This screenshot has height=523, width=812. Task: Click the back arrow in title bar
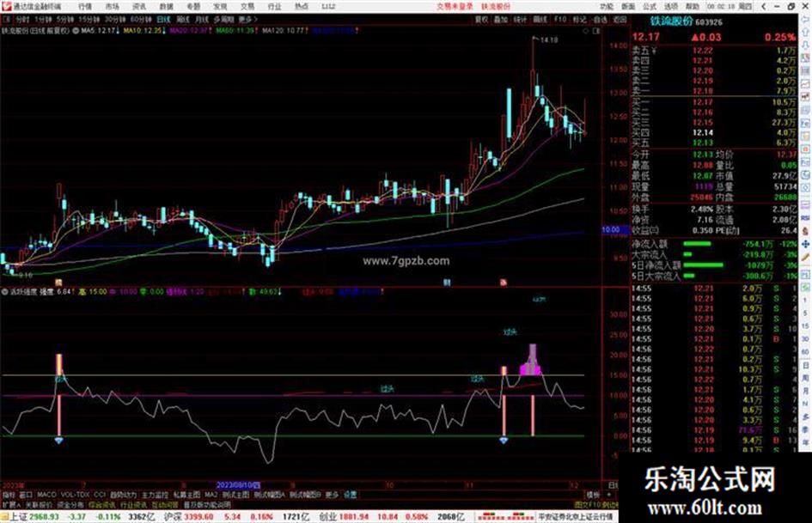click(764, 7)
